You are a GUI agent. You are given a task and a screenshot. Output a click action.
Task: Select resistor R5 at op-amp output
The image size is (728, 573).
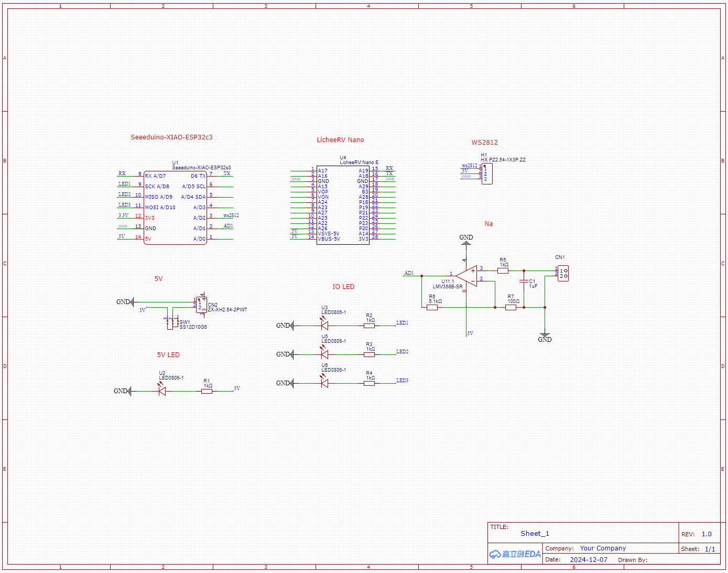click(x=503, y=271)
